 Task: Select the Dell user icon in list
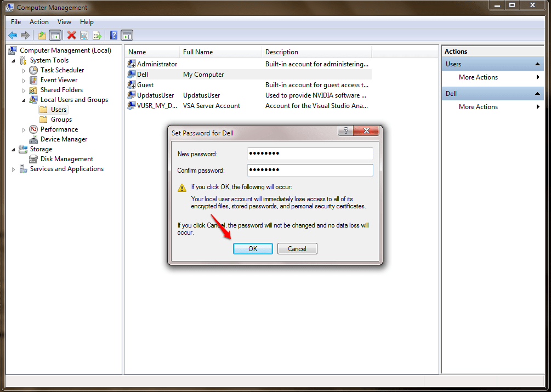[x=132, y=74]
